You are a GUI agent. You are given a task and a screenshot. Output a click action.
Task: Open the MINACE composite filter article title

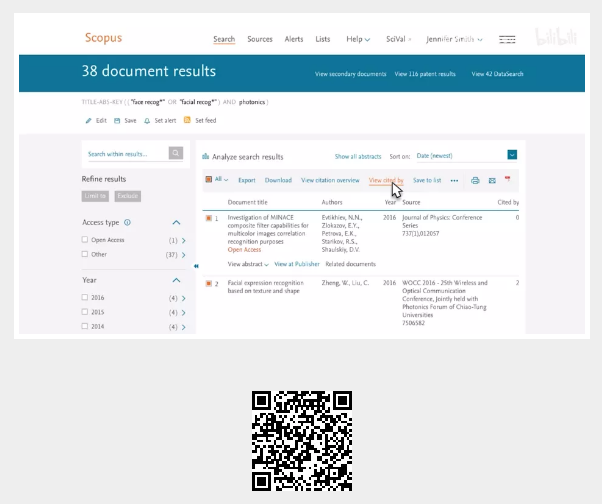(x=268, y=230)
